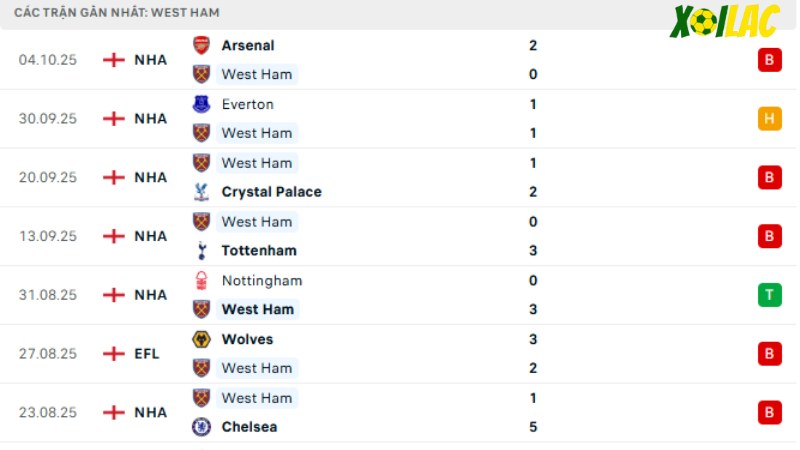Click the Everton club crest
The height and width of the screenshot is (450, 800).
point(201,104)
